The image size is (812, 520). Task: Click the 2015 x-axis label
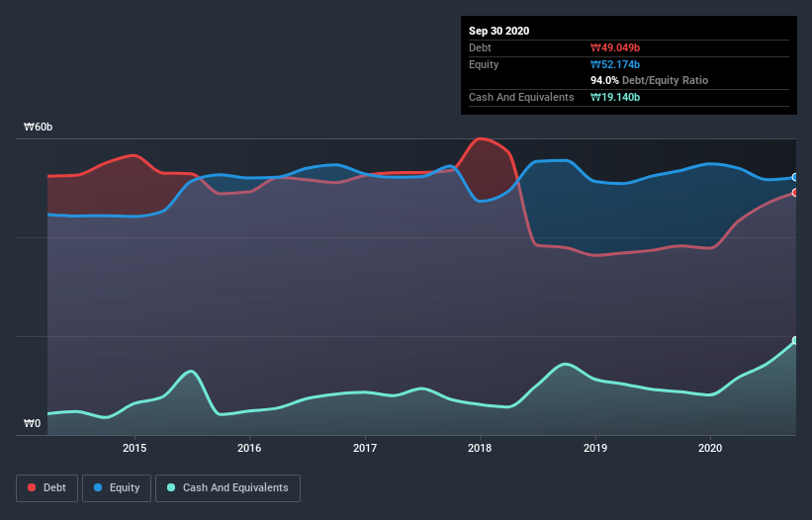pyautogui.click(x=135, y=448)
